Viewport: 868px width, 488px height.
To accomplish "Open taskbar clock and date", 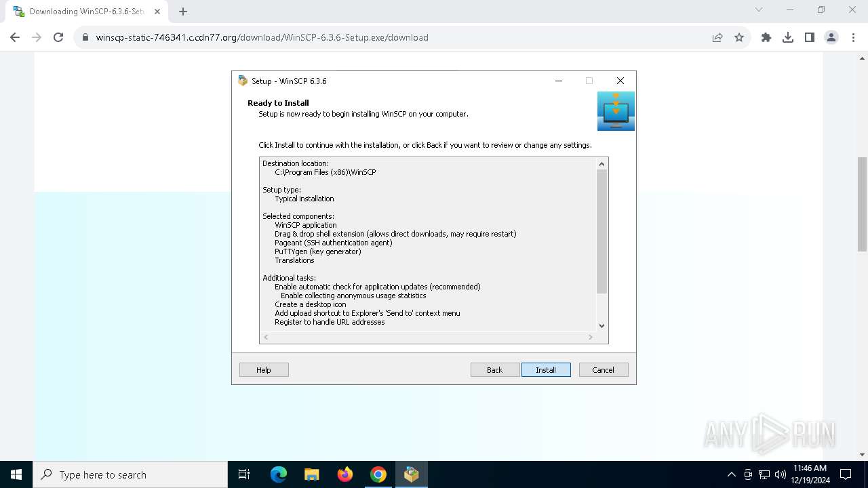I will tap(810, 474).
